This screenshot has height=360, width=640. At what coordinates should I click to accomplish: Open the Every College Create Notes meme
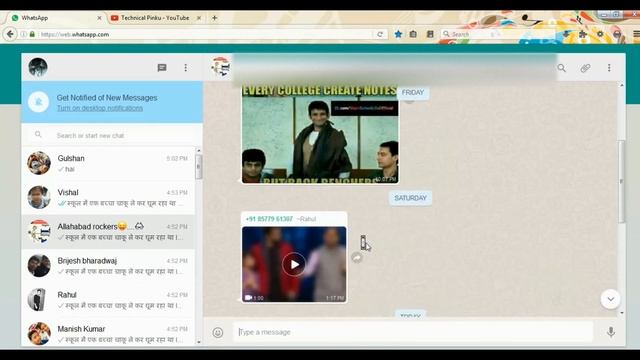(x=320, y=134)
